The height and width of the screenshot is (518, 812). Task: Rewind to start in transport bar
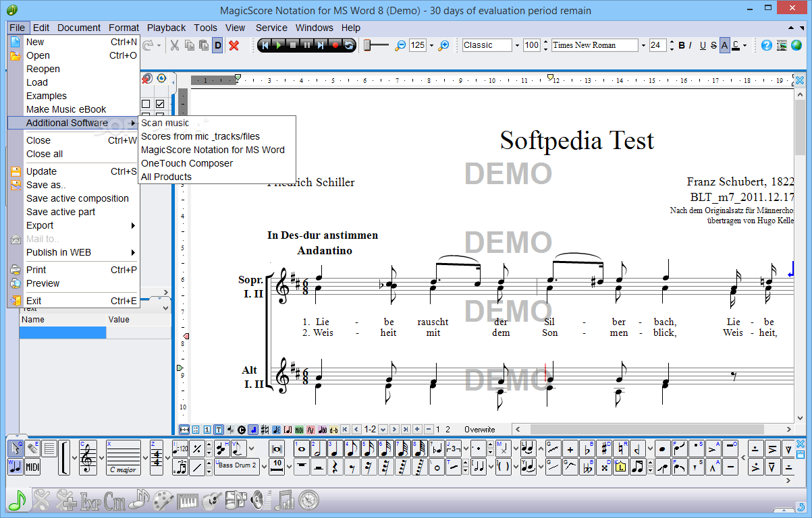[265, 45]
